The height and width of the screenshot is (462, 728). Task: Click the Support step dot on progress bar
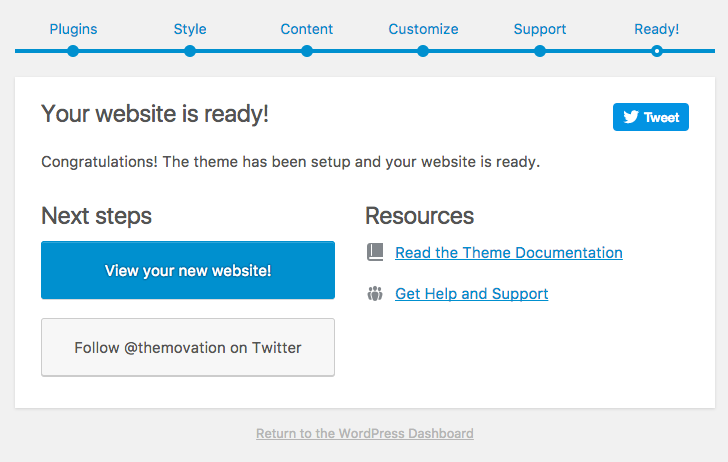pos(540,51)
